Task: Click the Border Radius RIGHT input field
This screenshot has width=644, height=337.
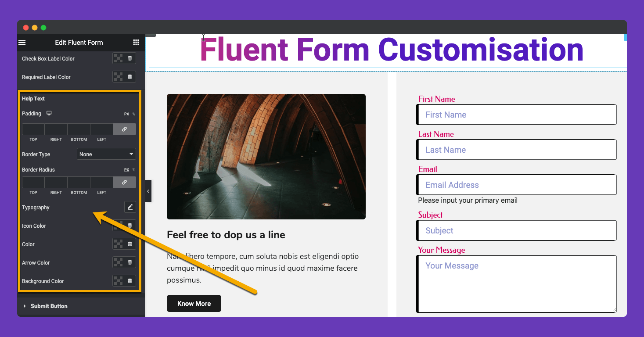Action: (56, 183)
